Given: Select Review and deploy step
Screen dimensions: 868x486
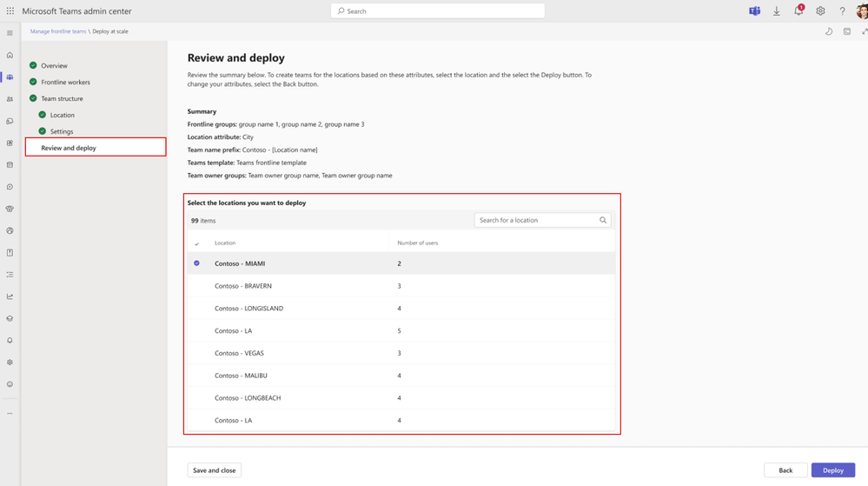Looking at the screenshot, I should coord(96,148).
